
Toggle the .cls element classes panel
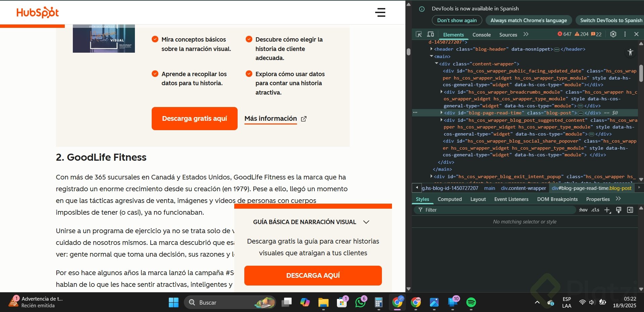coord(595,210)
